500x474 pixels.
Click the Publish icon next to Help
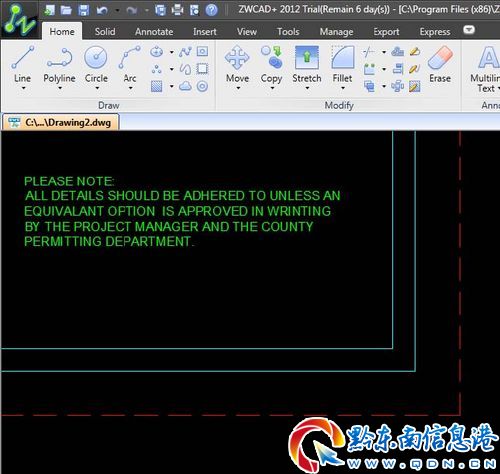[x=194, y=10]
